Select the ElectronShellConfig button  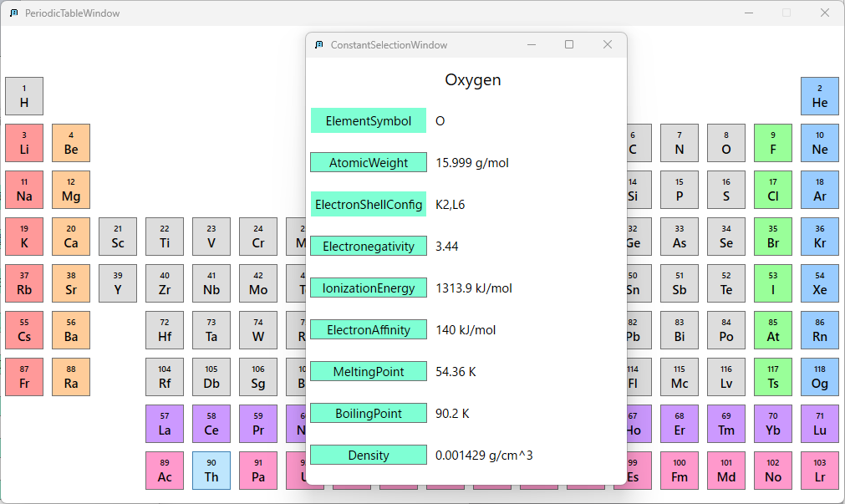coord(369,204)
